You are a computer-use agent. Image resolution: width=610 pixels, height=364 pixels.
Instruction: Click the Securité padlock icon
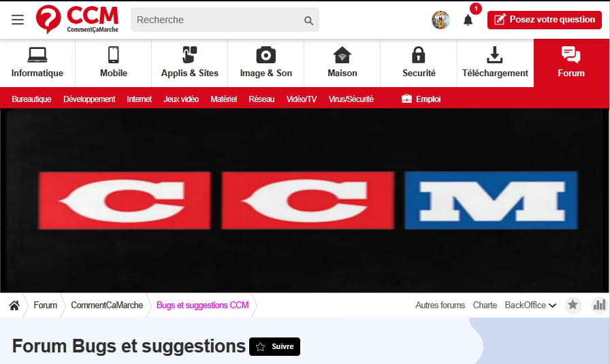tap(419, 55)
